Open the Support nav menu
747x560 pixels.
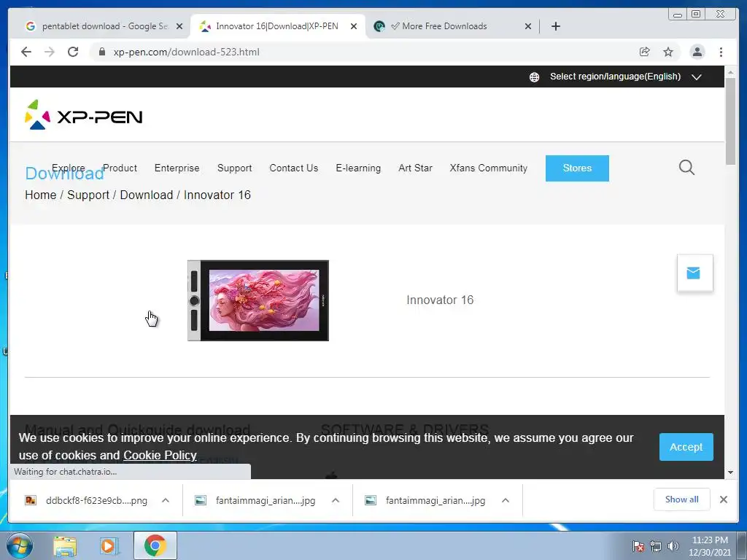(234, 168)
